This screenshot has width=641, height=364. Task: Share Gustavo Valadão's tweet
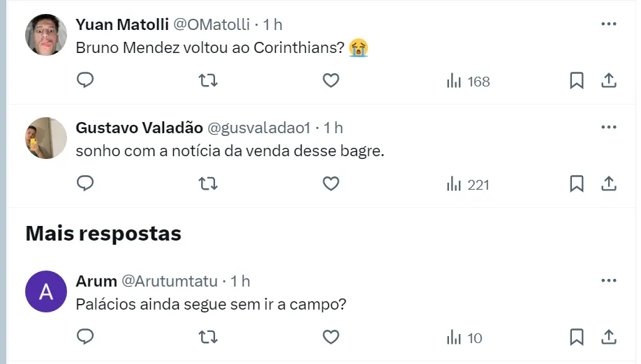click(x=609, y=184)
